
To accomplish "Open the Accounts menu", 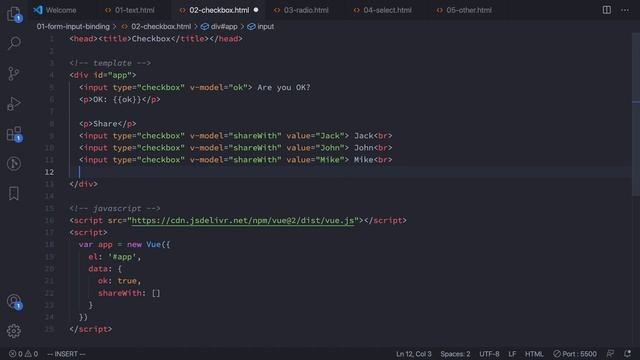I will click(14, 302).
